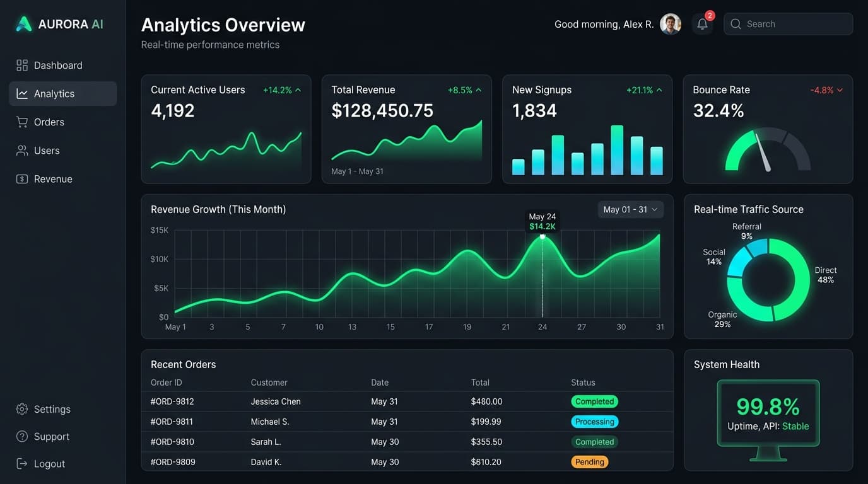Click the Total Revenue value $128,450.75
868x484 pixels.
pos(382,111)
